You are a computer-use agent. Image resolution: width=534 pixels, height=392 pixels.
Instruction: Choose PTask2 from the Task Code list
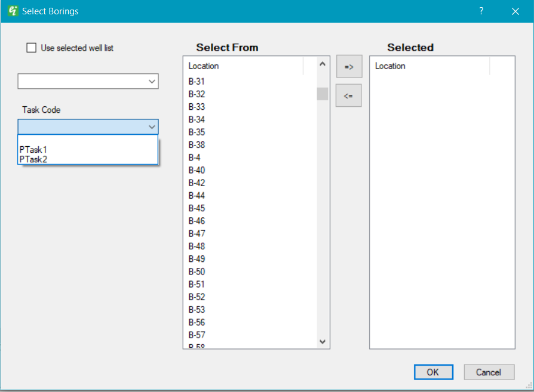pyautogui.click(x=33, y=159)
